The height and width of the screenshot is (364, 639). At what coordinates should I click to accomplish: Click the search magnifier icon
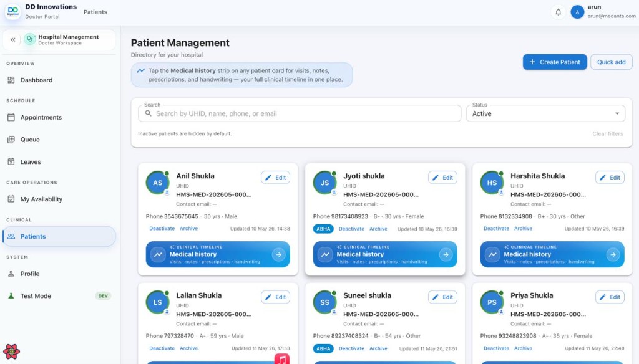[x=149, y=113]
